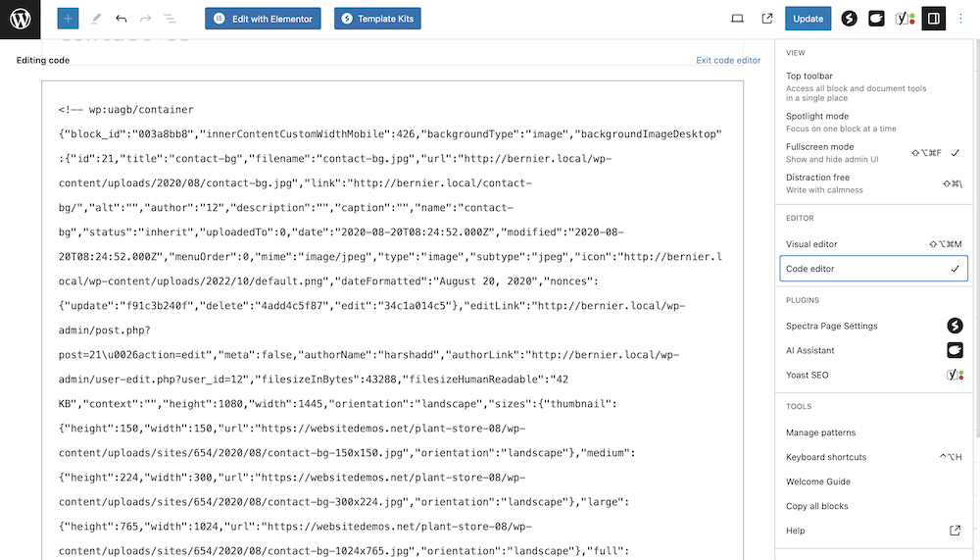Toggle the Settings sidebar panel icon
Image resolution: width=980 pixels, height=560 pixels.
pyautogui.click(x=934, y=19)
